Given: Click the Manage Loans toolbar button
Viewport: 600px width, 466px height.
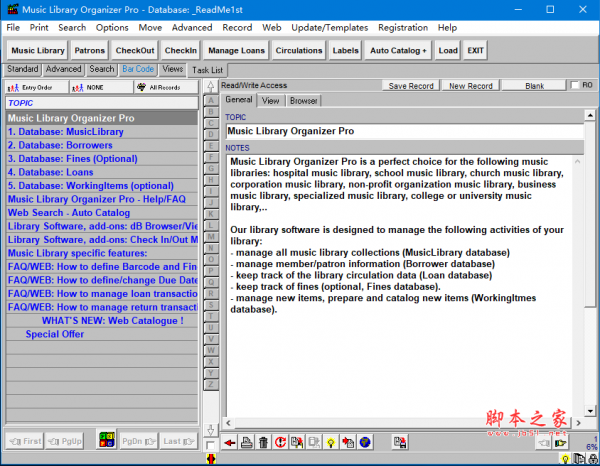Looking at the screenshot, I should coord(238,50).
